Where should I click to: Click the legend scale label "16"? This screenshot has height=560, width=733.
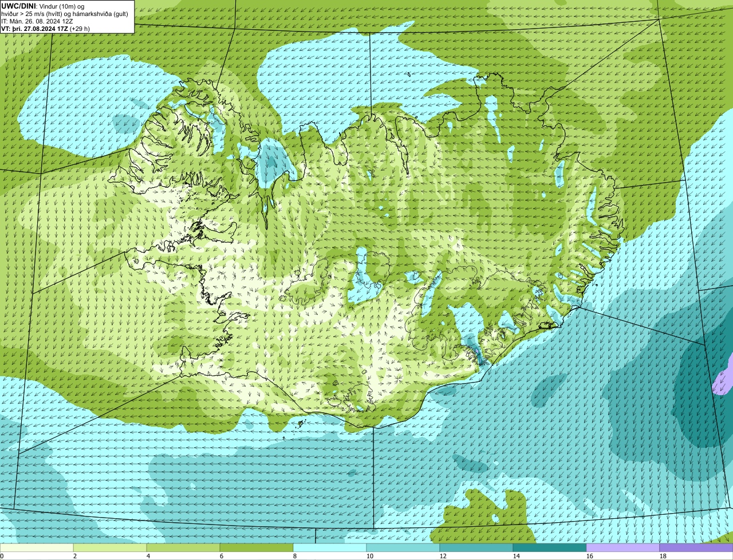click(589, 556)
